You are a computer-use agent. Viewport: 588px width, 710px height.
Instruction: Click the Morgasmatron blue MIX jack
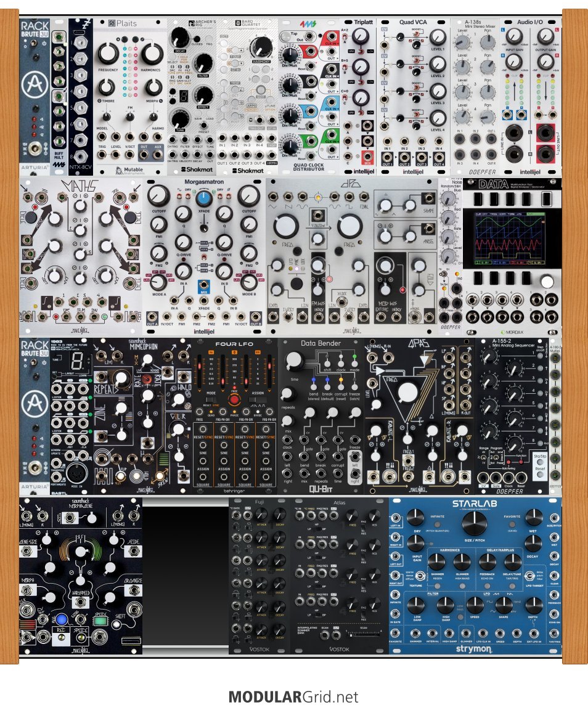pyautogui.click(x=204, y=285)
